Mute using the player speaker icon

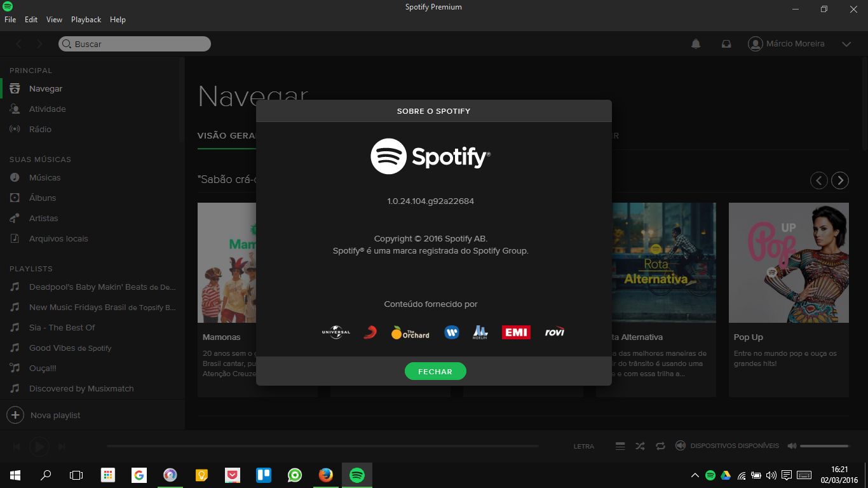792,446
